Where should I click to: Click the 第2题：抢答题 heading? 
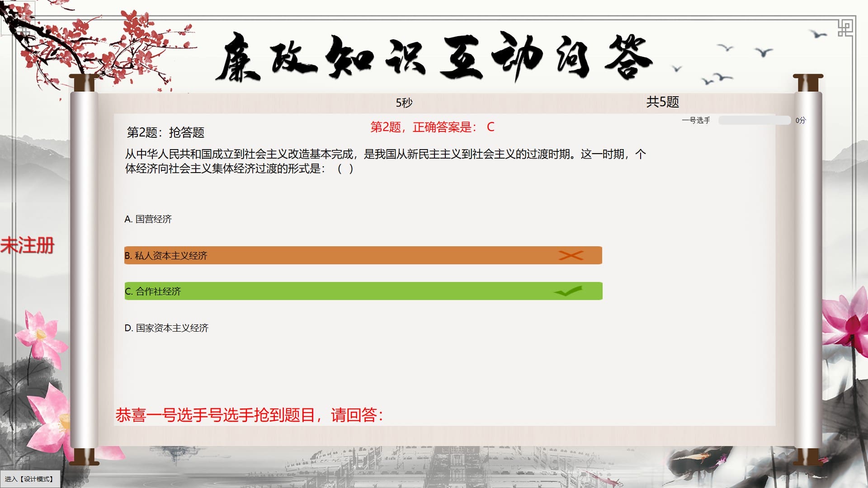[165, 132]
